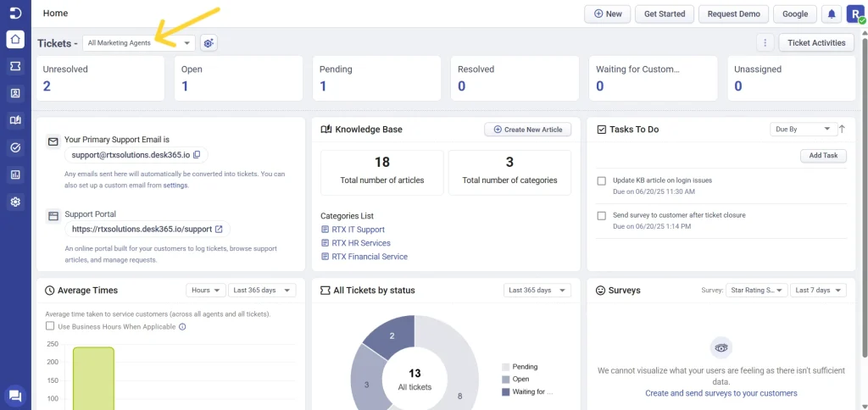Viewport: 868px width, 410px height.
Task: Click the green bar in Average Times
Action: point(93,379)
